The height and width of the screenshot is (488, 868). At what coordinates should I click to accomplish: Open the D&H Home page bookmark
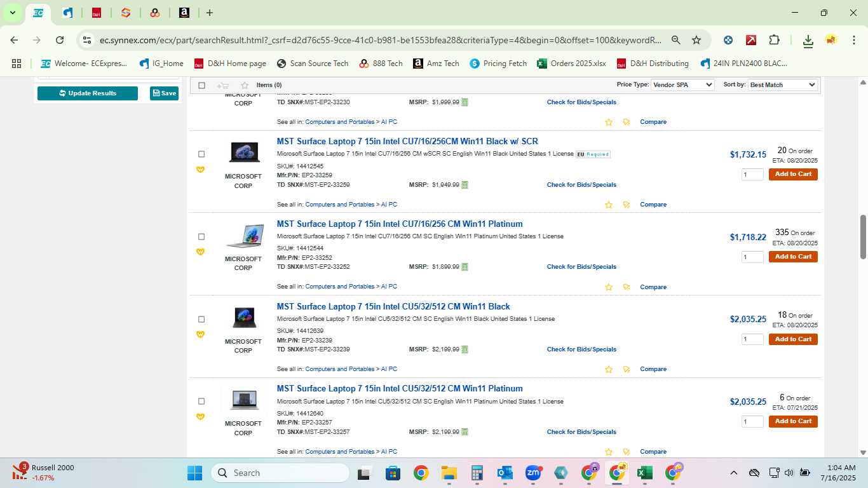230,64
